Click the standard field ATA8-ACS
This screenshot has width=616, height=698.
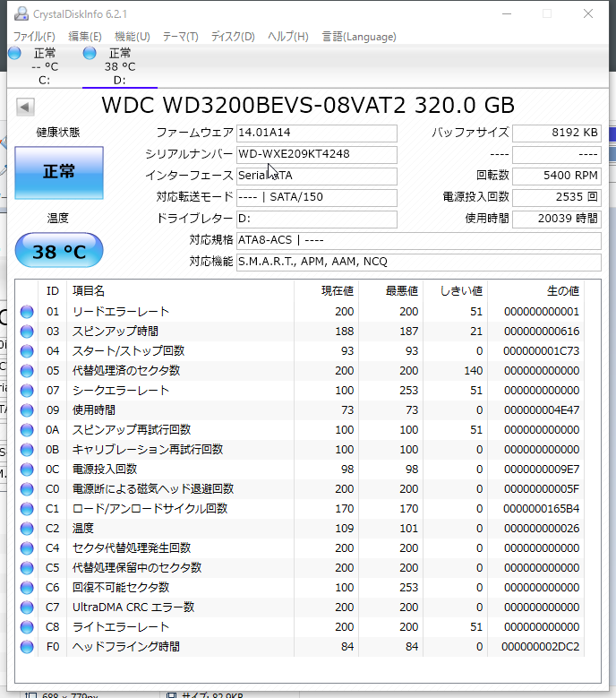418,240
